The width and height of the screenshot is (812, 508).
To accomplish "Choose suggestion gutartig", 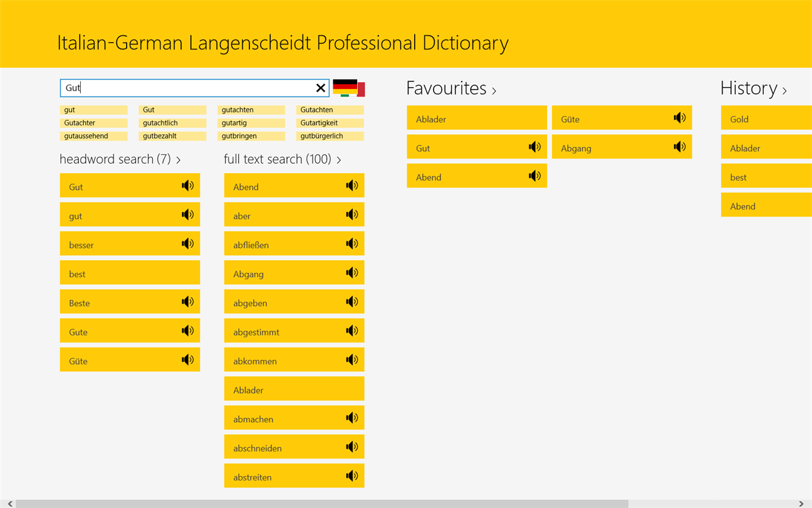I will click(x=251, y=123).
